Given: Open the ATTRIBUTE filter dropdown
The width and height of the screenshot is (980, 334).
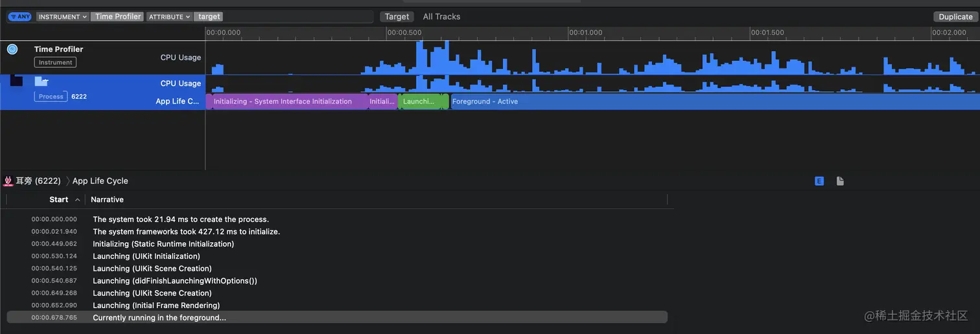Looking at the screenshot, I should [170, 17].
